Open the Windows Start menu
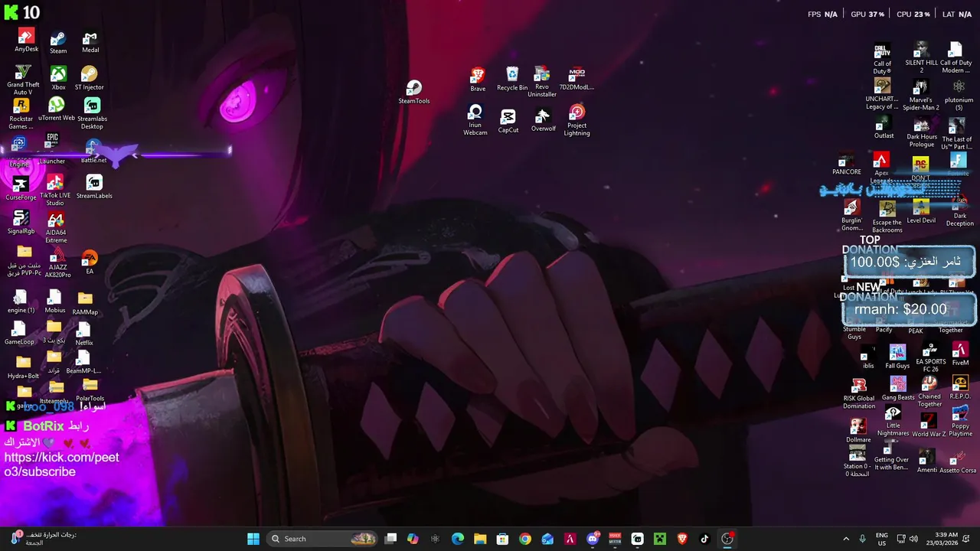 click(253, 539)
